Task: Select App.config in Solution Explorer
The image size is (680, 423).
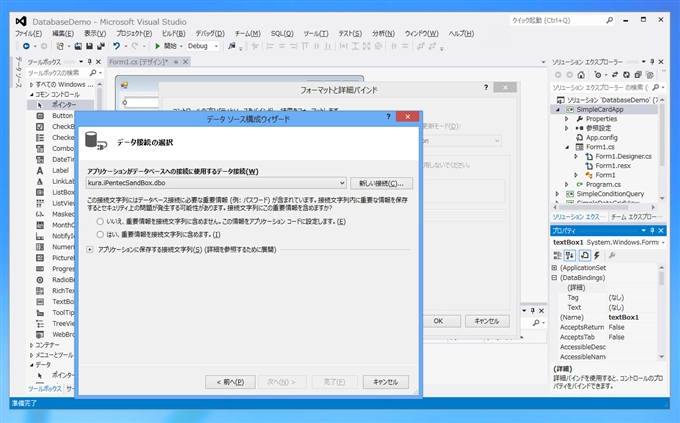Action: (602, 138)
